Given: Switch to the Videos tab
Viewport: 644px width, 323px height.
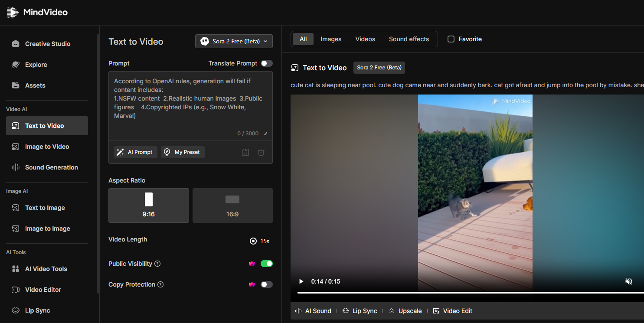Looking at the screenshot, I should pos(365,39).
